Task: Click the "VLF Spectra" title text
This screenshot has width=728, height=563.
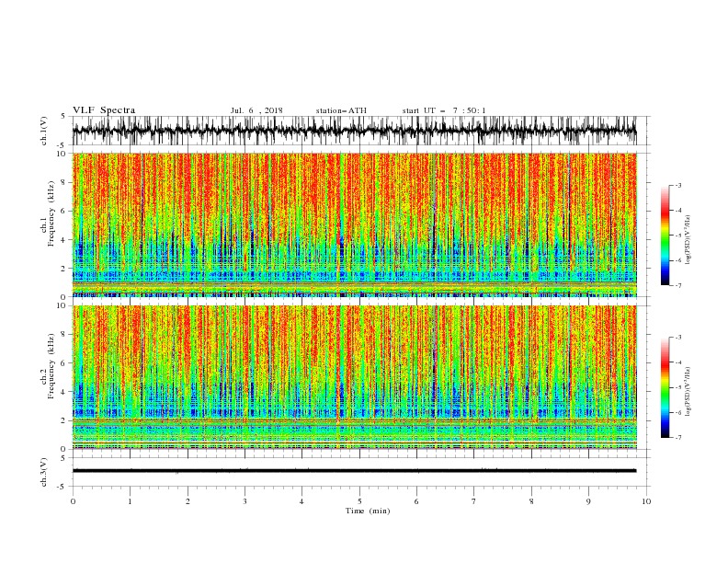Action: pos(104,110)
